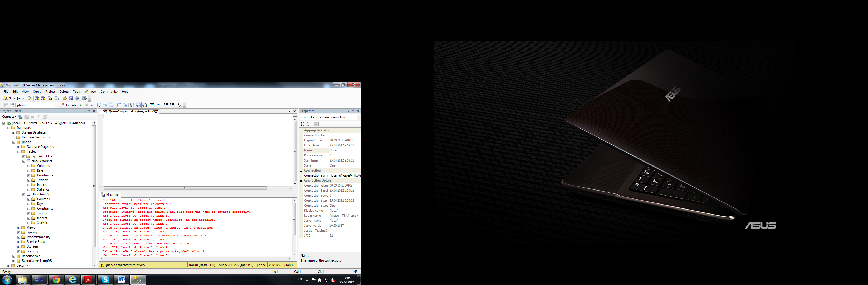Click the blue Parse checkmark icon
The image size is (868, 285).
pyautogui.click(x=93, y=105)
